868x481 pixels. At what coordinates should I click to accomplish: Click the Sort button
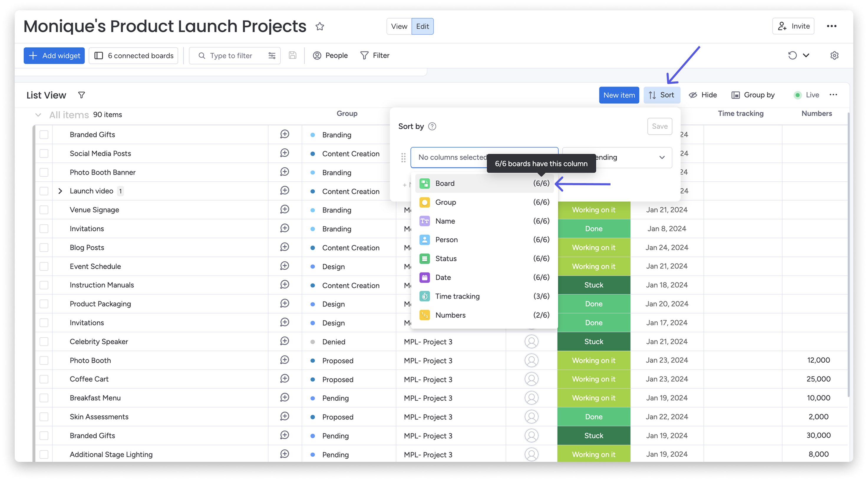click(x=661, y=95)
